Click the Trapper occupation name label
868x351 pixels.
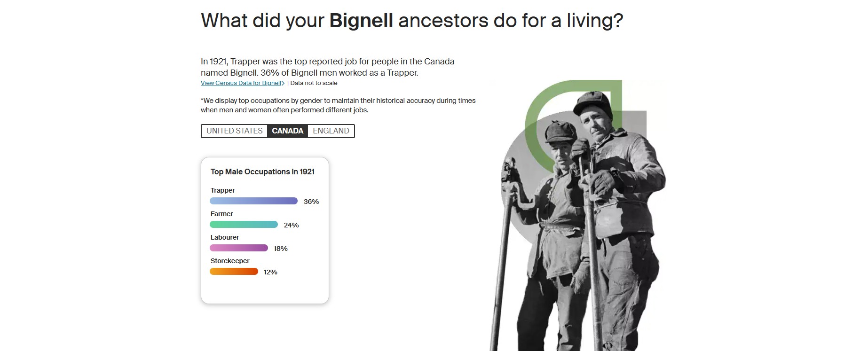[x=222, y=190]
